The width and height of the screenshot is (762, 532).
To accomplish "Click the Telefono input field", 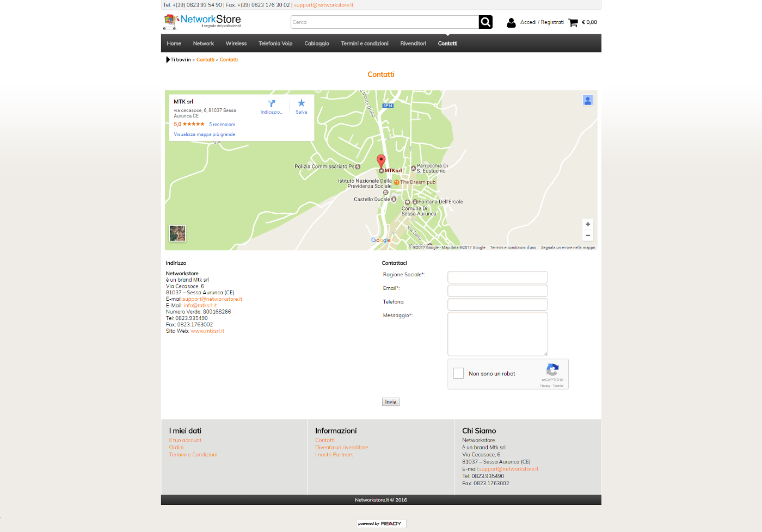I will click(497, 304).
